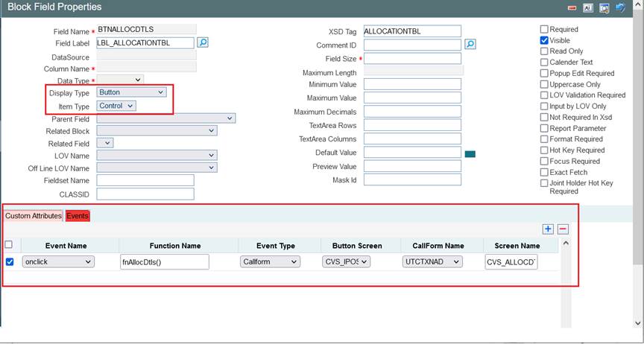The width and height of the screenshot is (644, 344).
Task: Switch to Custom Attributes tab
Action: (34, 216)
